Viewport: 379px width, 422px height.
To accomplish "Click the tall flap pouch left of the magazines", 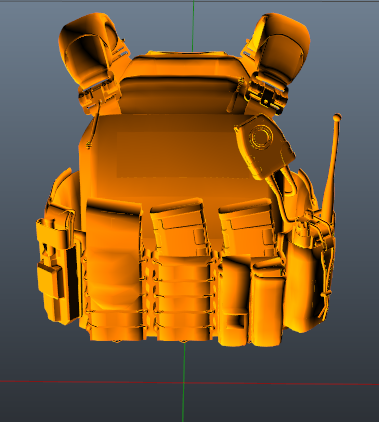I will [x=114, y=269].
